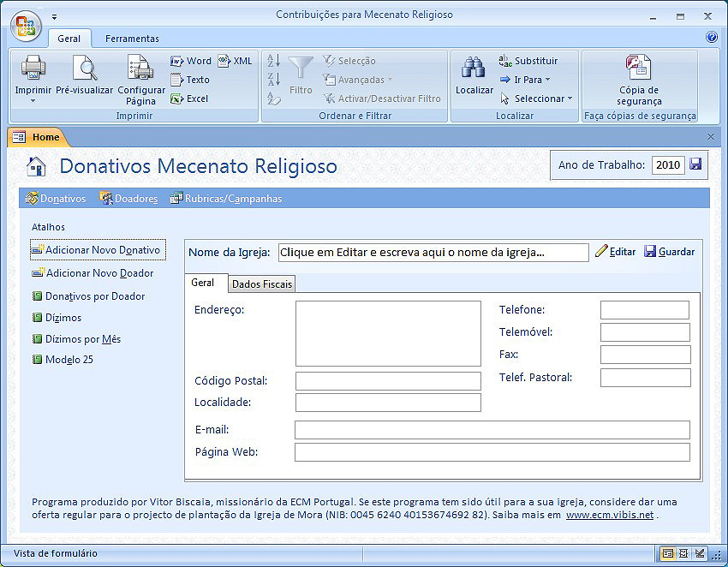728x567 pixels.
Task: Select the Geral form tab
Action: (x=203, y=283)
